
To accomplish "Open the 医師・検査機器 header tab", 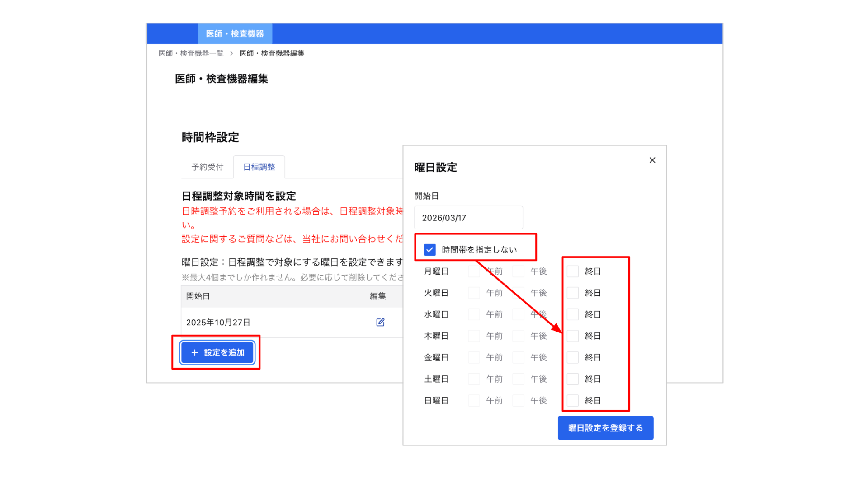I will click(x=235, y=34).
